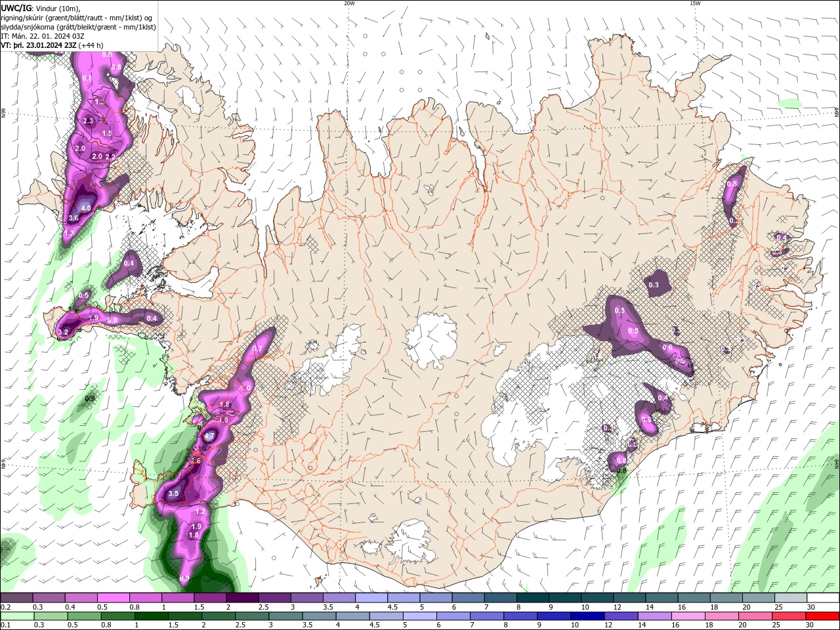This screenshot has width=840, height=630.
Task: Click the 'VT: þri. 23.01.2024 23Z' valid time
Action: click(x=39, y=45)
